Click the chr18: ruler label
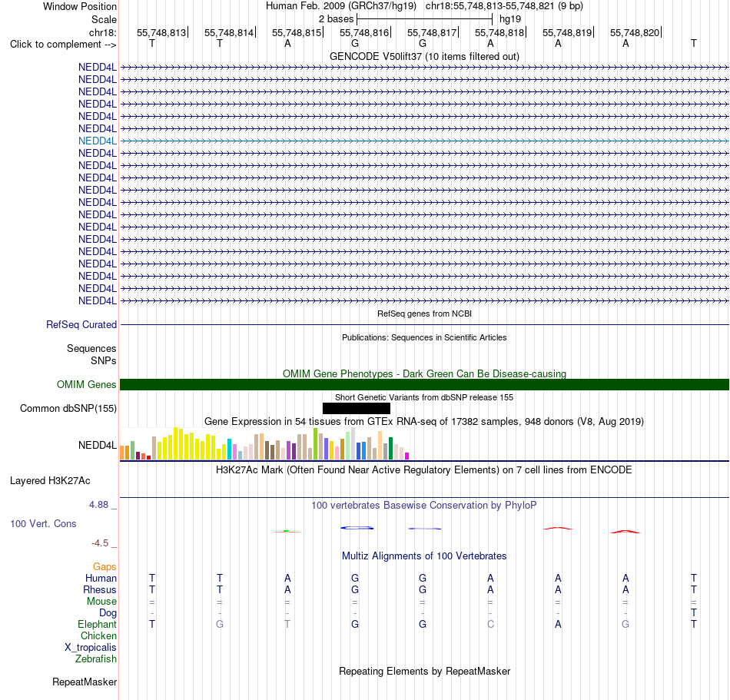730x700 pixels. 102,32
